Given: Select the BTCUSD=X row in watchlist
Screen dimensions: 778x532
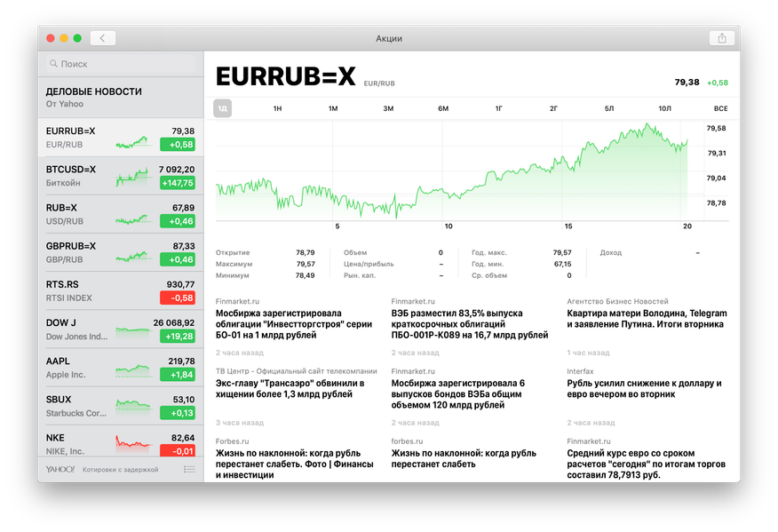Looking at the screenshot, I should [x=121, y=176].
